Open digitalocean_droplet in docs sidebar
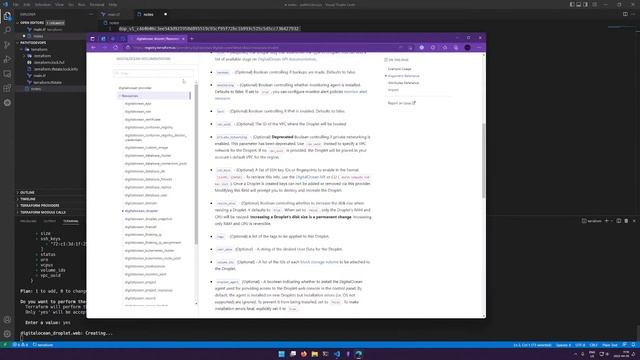The image size is (640, 360). [x=141, y=211]
